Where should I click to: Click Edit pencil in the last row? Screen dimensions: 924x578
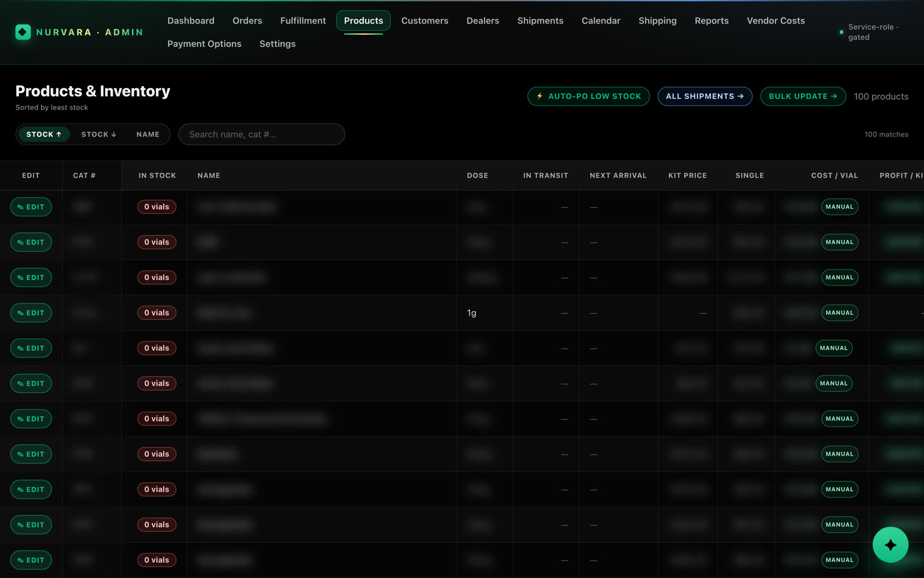pos(31,560)
